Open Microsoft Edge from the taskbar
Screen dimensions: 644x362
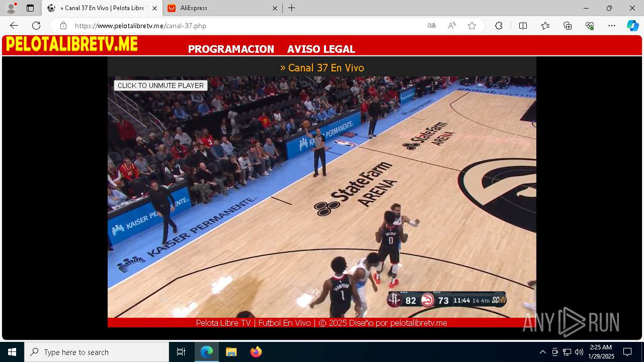[207, 352]
